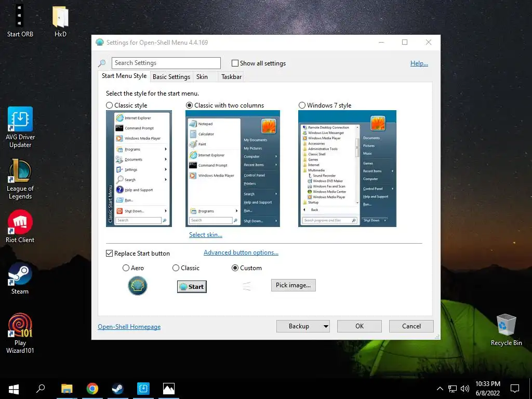The height and width of the screenshot is (399, 532).
Task: Switch to the Taskbar tab
Action: (231, 77)
